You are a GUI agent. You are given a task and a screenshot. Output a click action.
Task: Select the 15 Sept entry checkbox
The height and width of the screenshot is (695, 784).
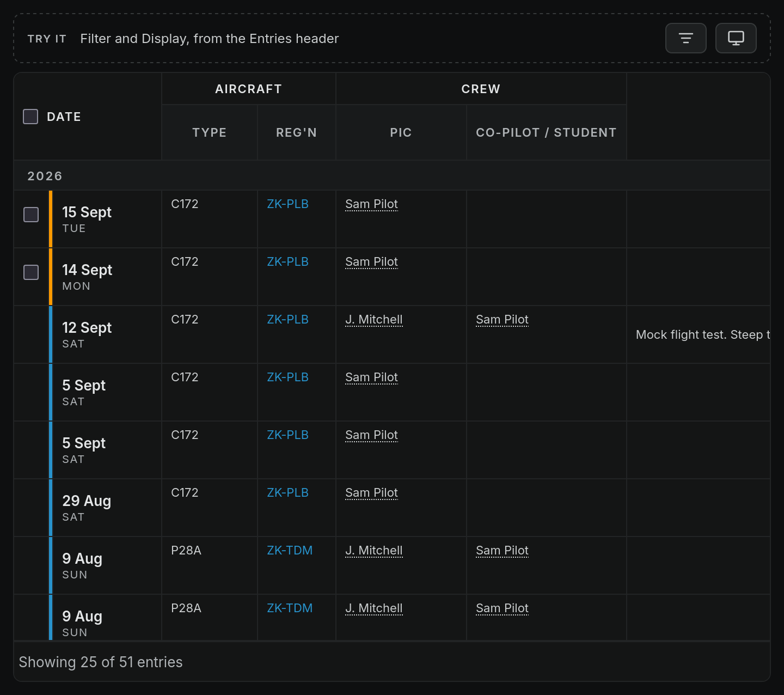coord(31,215)
